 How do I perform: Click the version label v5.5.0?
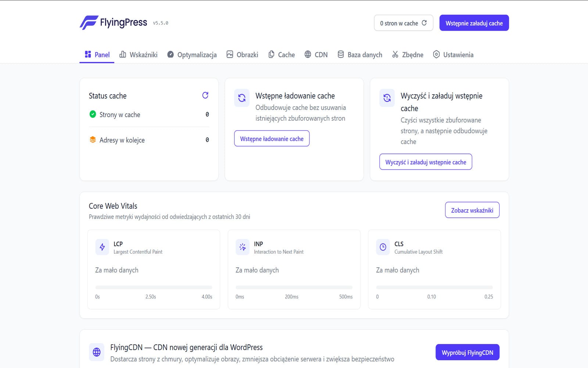(x=161, y=23)
